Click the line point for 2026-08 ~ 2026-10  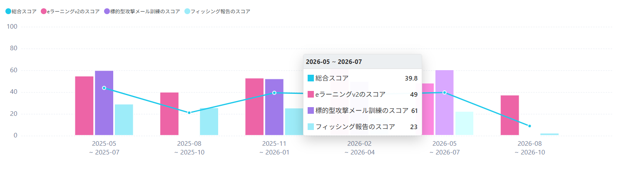pyautogui.click(x=530, y=126)
